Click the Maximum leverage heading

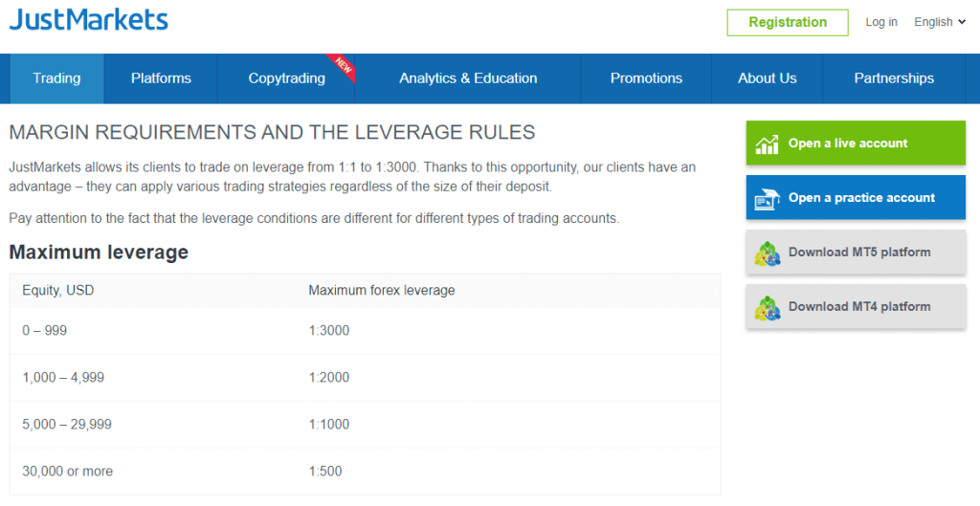tap(99, 252)
